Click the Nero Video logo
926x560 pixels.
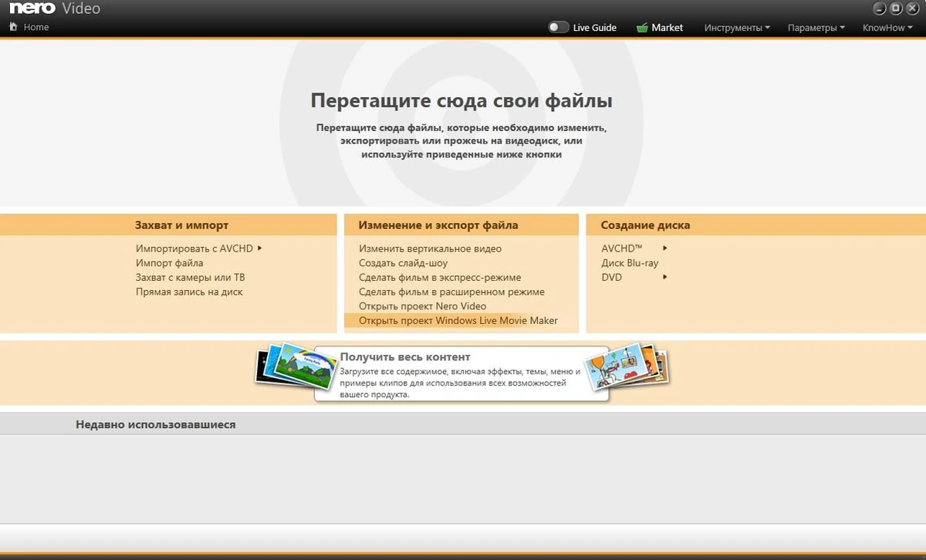pos(54,9)
